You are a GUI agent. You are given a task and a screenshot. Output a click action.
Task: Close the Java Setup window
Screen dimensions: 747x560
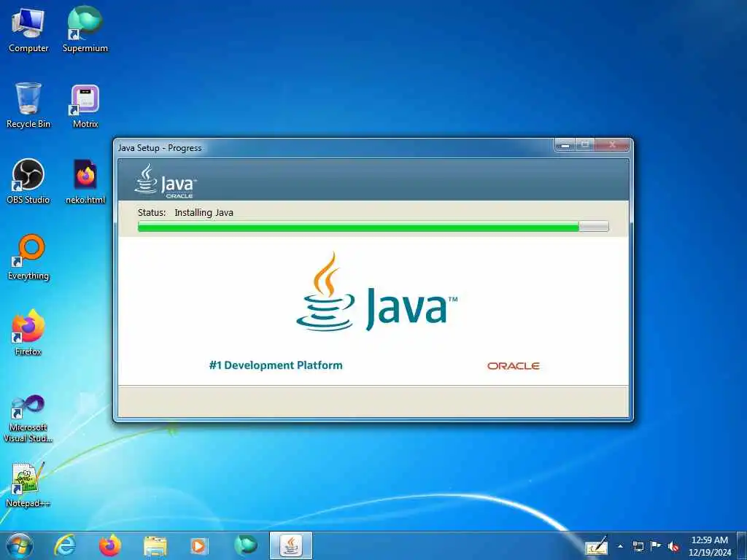coord(612,145)
